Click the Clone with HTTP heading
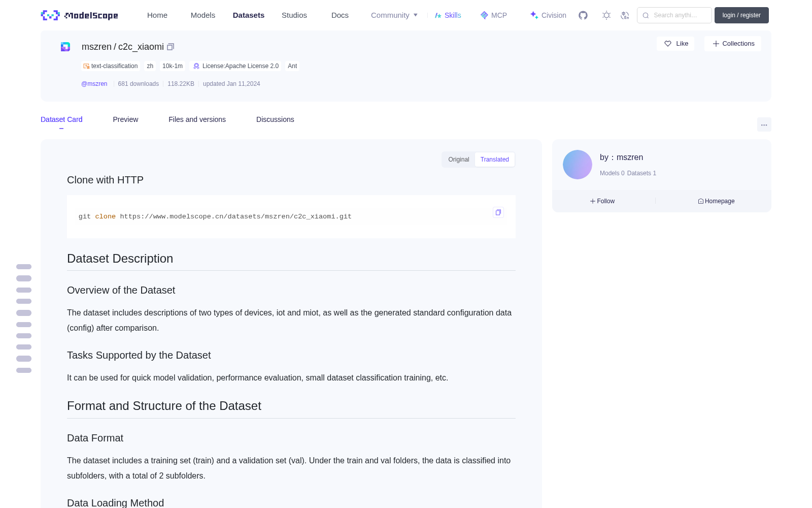Screen dimensions: 812x508 pos(105,180)
